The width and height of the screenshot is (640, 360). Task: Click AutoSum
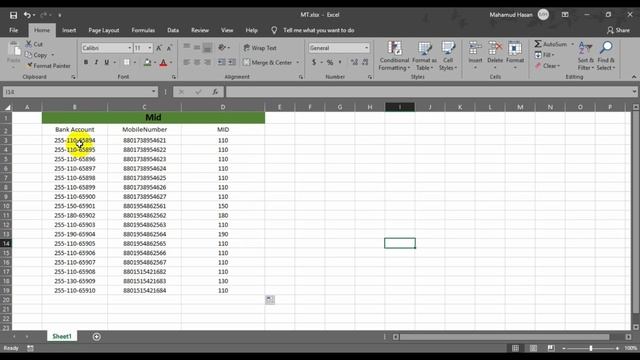(550, 44)
